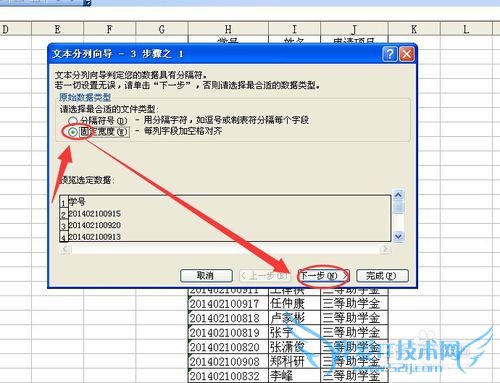Viewport: 500px width, 383px height.
Task: Click the 取消 (Cancel) button
Action: pyautogui.click(x=206, y=276)
